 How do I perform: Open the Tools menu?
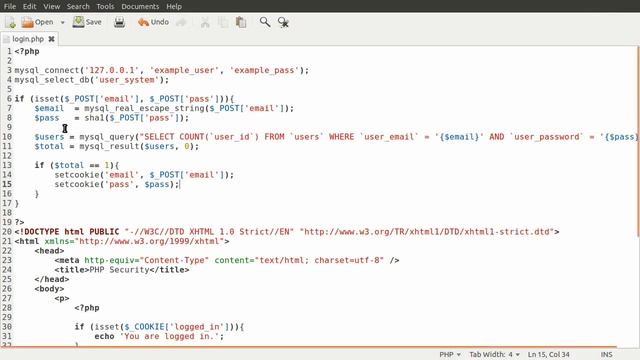pyautogui.click(x=105, y=6)
